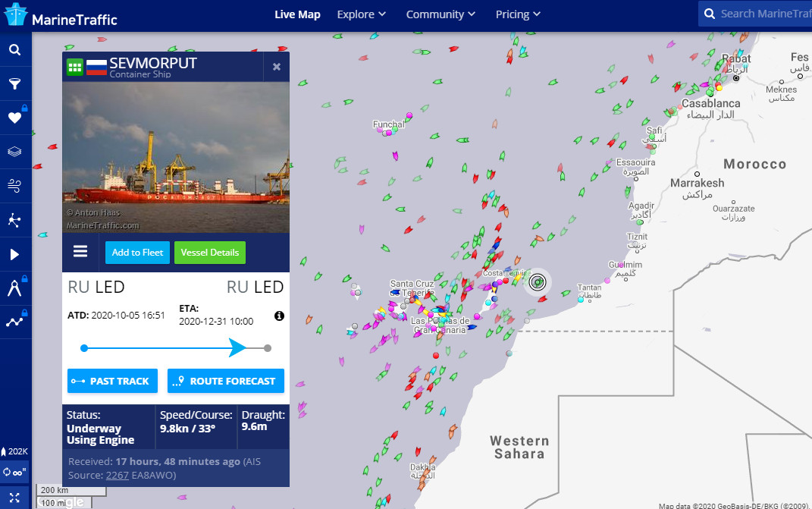Toggle the auto-refresh infinity icon
The image size is (812, 509).
click(x=14, y=472)
